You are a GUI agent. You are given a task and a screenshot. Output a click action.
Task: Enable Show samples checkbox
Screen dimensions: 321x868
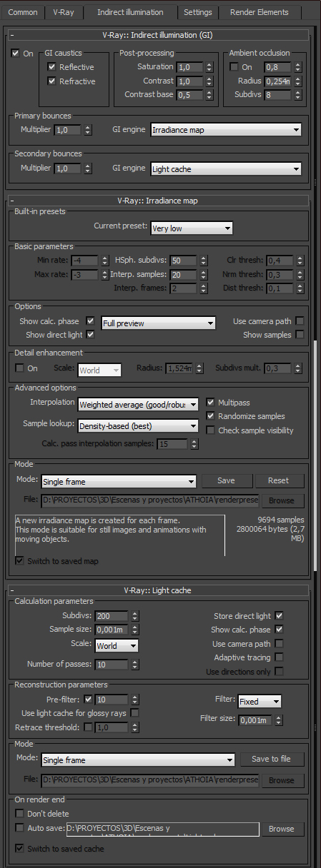pyautogui.click(x=300, y=335)
